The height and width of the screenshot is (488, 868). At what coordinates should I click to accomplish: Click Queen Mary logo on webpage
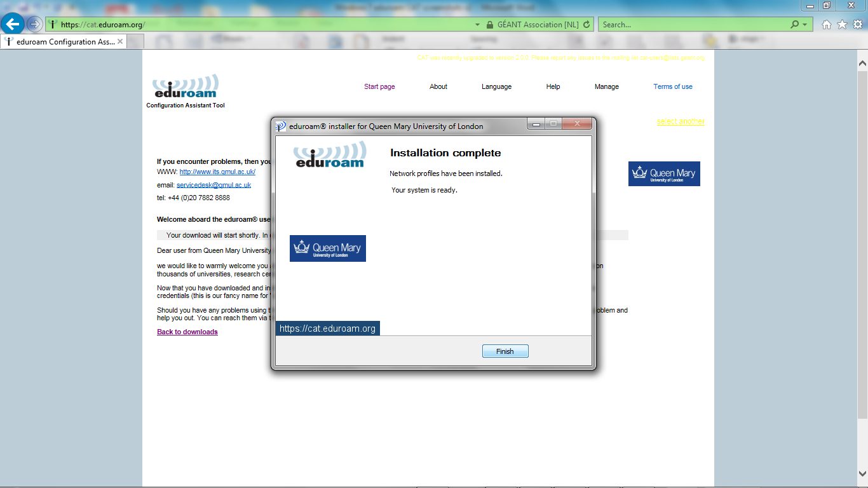pos(664,173)
